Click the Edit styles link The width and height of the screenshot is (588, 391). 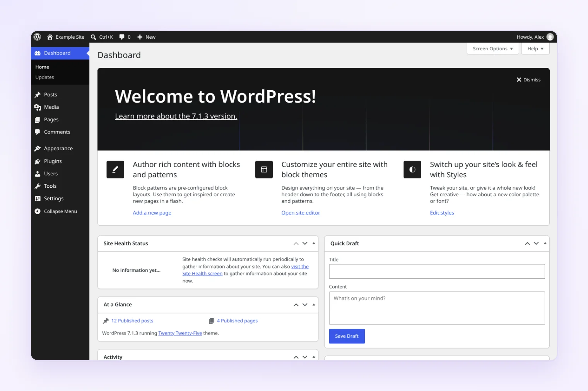coord(442,213)
